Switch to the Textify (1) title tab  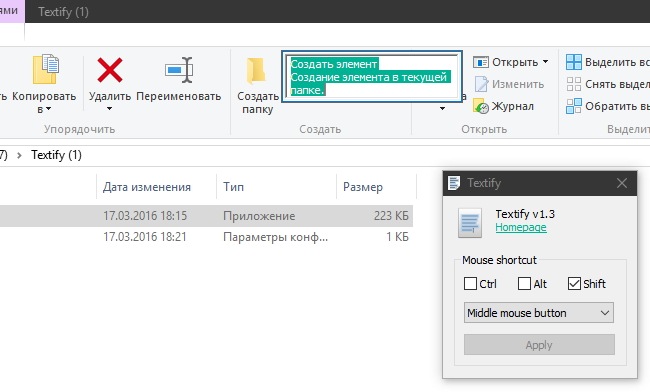[x=63, y=12]
